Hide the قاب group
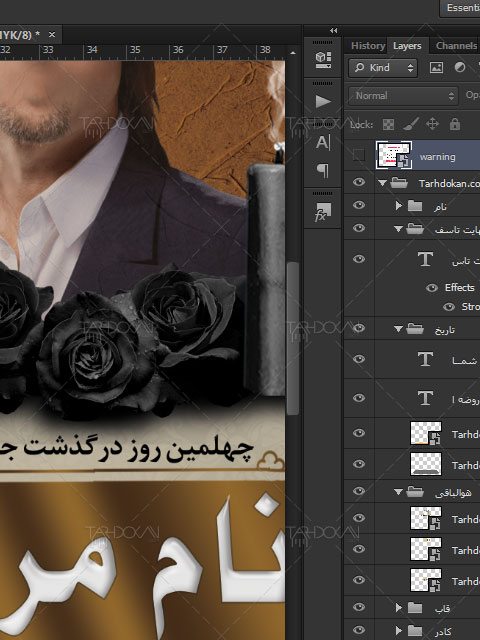480x640 pixels. click(x=359, y=607)
